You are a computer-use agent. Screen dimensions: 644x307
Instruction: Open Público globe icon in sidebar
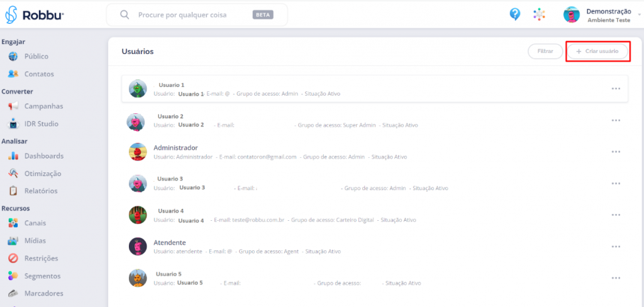tap(13, 57)
